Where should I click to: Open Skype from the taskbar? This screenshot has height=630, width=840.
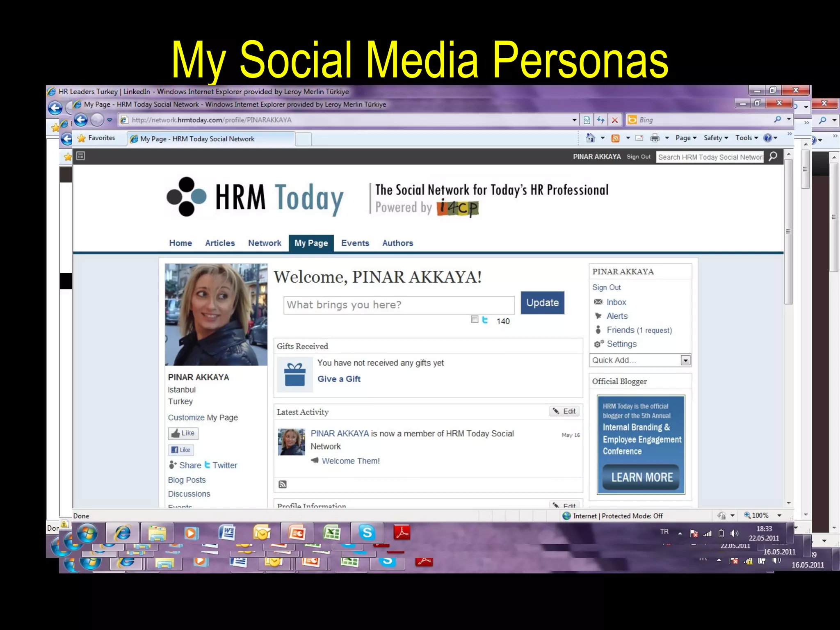pos(367,533)
